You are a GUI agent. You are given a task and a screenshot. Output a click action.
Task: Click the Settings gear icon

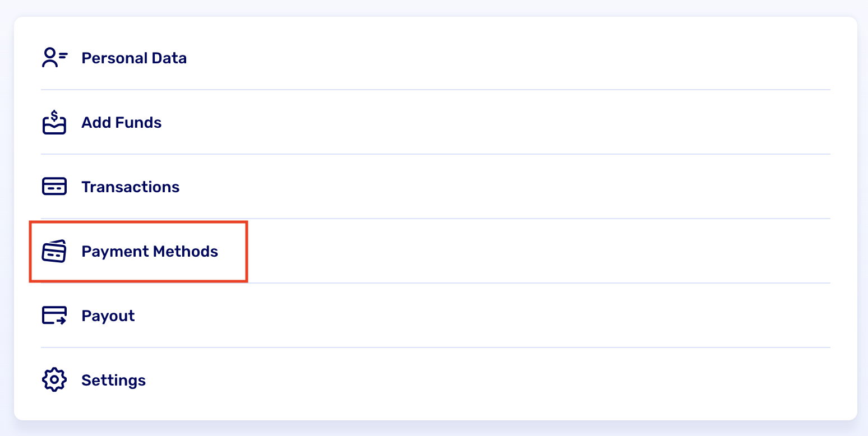pyautogui.click(x=54, y=380)
